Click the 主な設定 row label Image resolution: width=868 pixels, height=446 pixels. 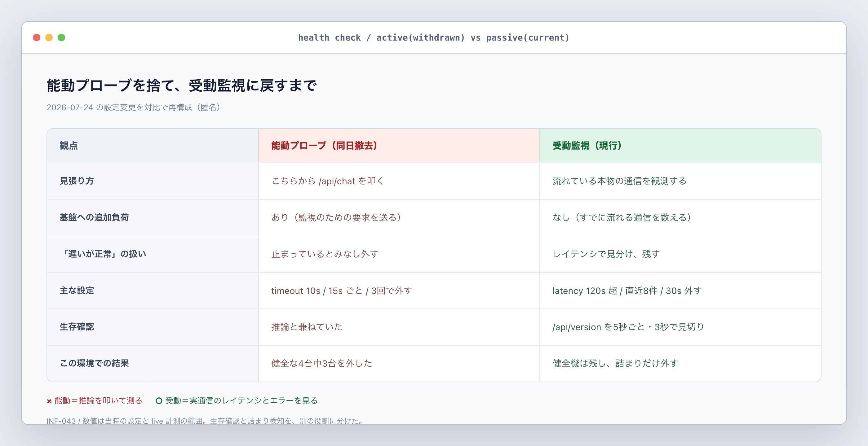[77, 291]
